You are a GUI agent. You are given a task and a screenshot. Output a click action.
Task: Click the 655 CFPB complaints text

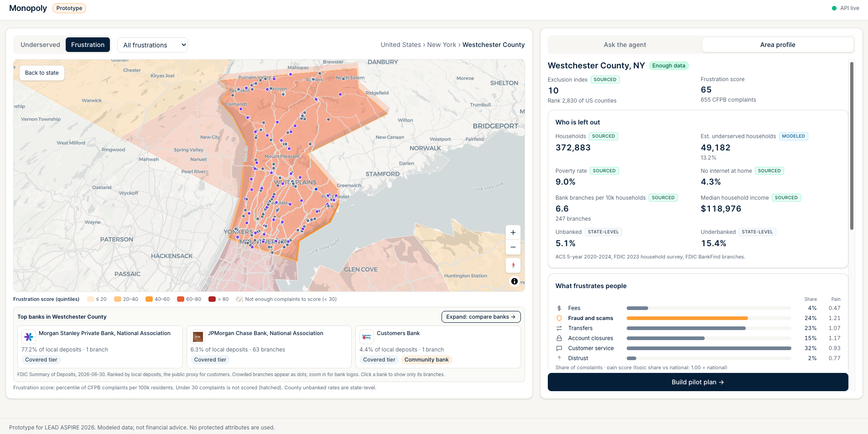pyautogui.click(x=728, y=100)
